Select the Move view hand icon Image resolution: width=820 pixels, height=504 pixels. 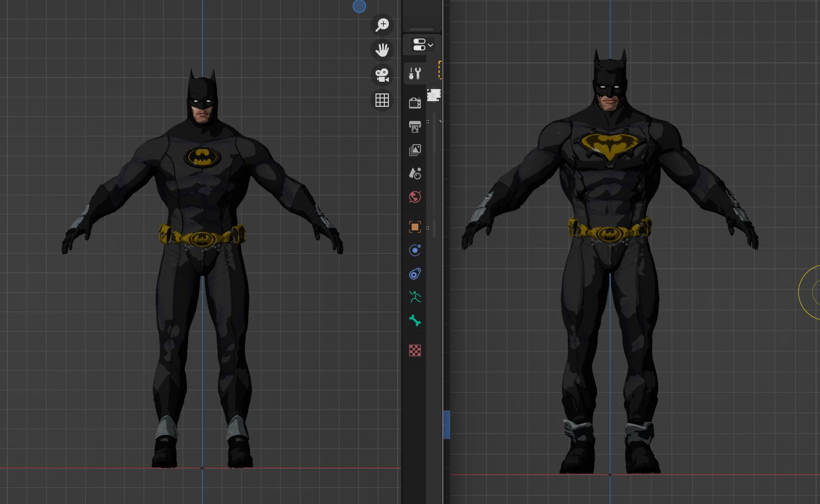pos(382,50)
